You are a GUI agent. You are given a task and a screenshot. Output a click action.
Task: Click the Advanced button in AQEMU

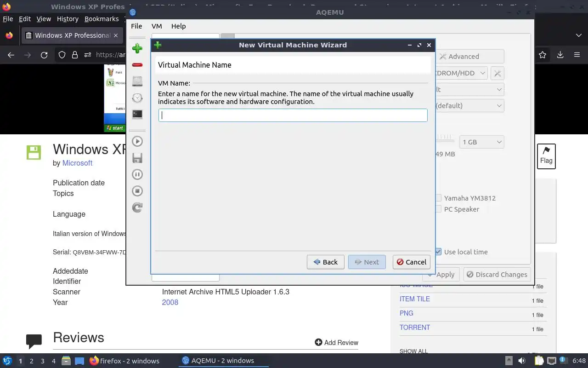coord(469,57)
